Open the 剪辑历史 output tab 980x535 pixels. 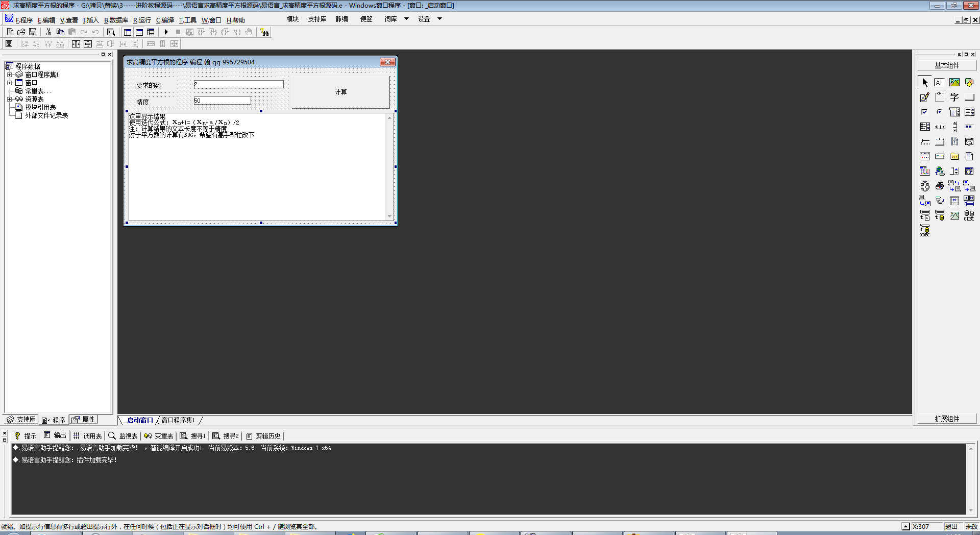click(x=263, y=436)
